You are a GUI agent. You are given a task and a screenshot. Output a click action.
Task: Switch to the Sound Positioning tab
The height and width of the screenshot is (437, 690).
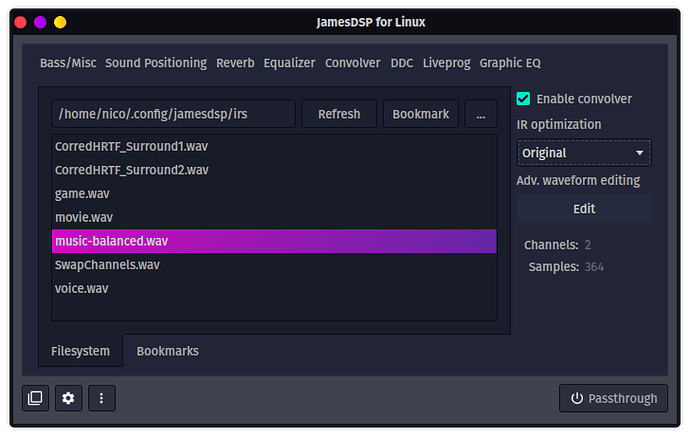click(x=156, y=63)
